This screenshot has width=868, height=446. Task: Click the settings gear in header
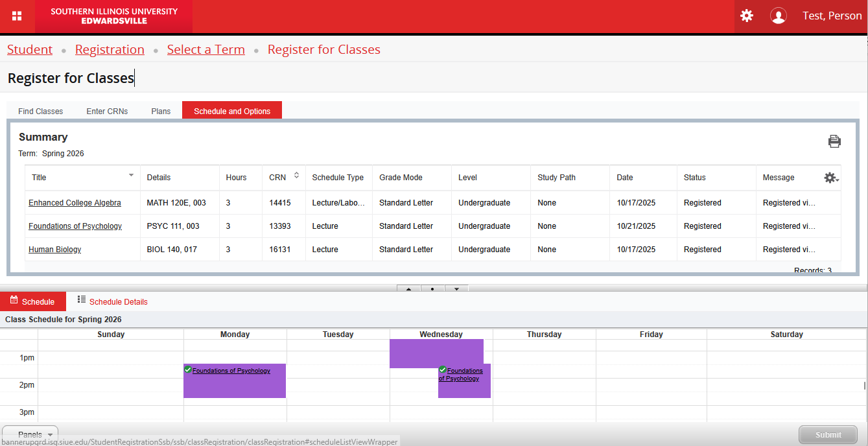[747, 16]
